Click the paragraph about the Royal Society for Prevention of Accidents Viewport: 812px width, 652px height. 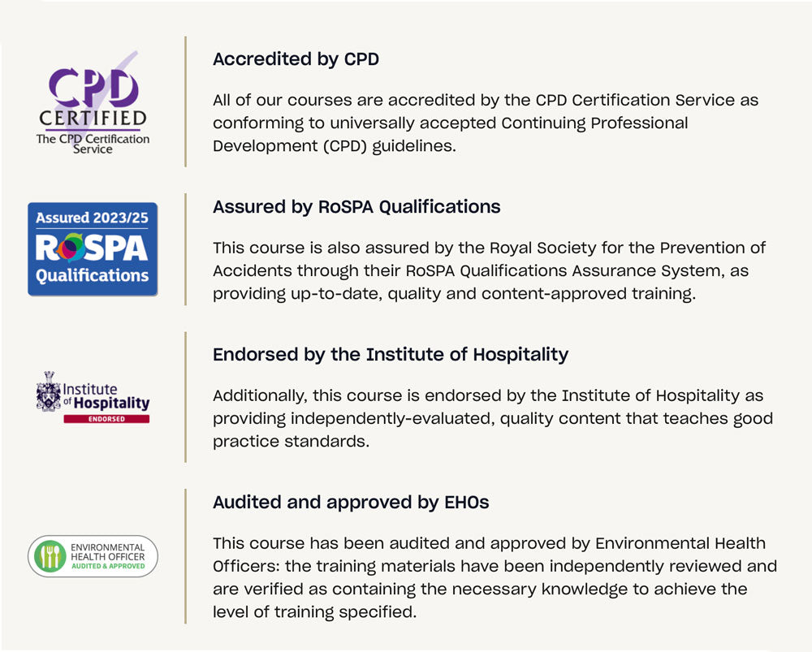click(489, 271)
